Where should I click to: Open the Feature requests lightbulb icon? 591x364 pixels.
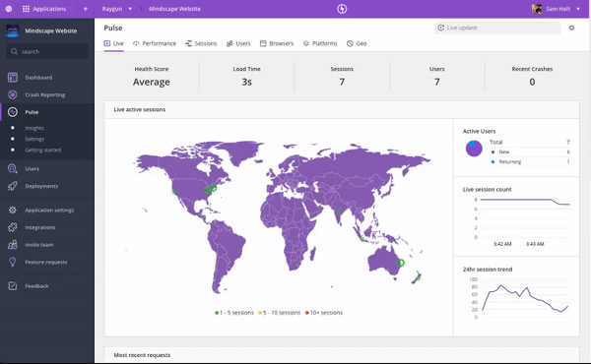click(x=13, y=262)
